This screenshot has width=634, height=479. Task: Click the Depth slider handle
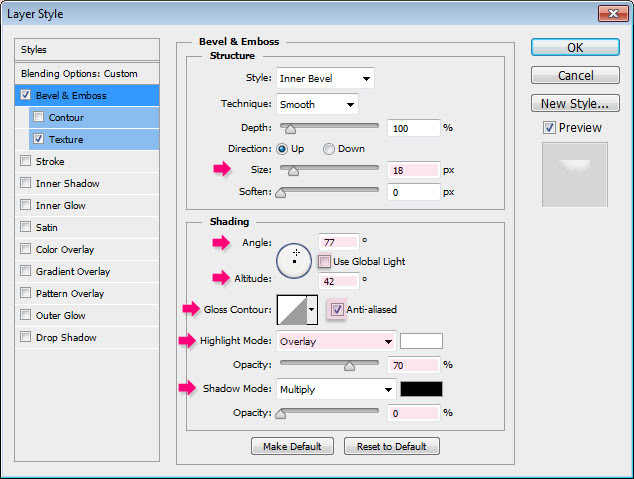coord(290,129)
